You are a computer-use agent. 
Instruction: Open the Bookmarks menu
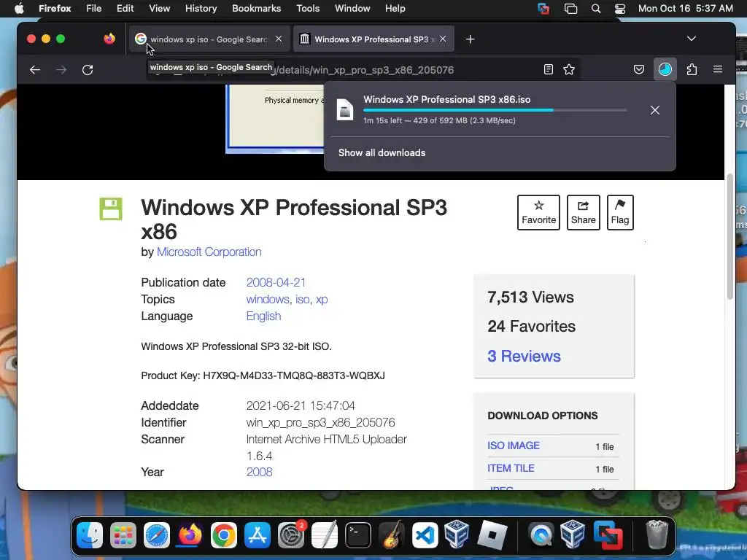256,9
